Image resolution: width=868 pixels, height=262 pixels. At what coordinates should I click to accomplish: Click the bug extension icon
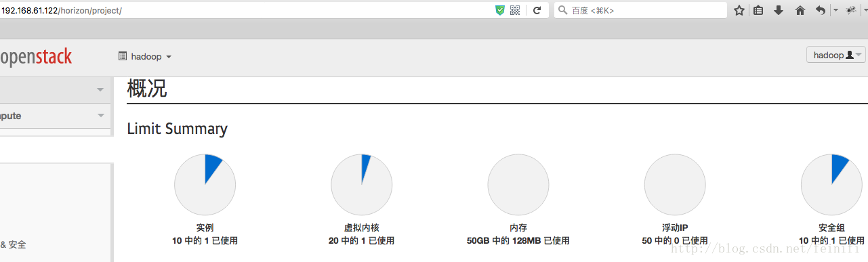(852, 10)
